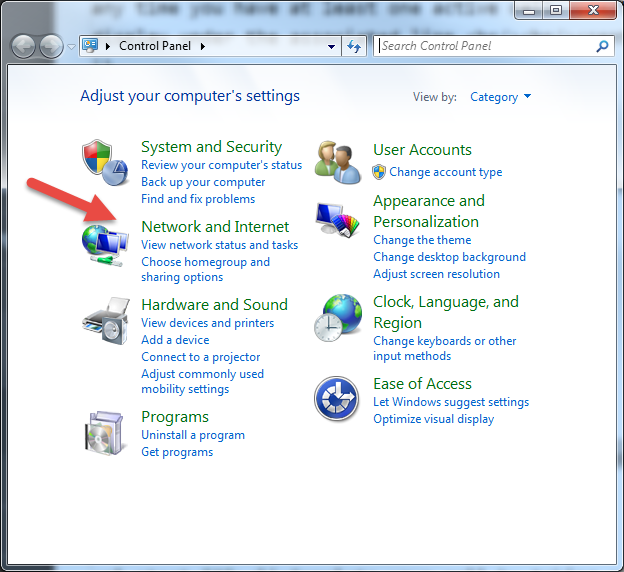Click Optimize visual display
The height and width of the screenshot is (572, 624).
pyautogui.click(x=433, y=419)
